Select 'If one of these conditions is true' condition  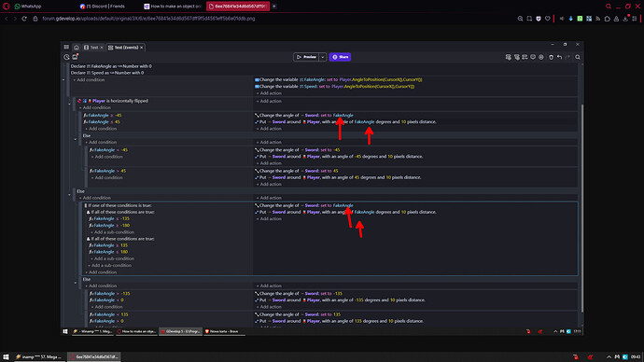(x=118, y=205)
